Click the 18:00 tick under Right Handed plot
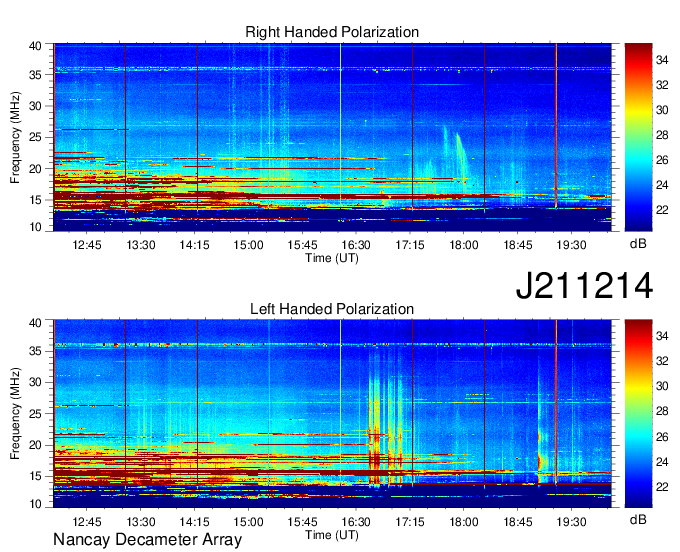 [464, 245]
